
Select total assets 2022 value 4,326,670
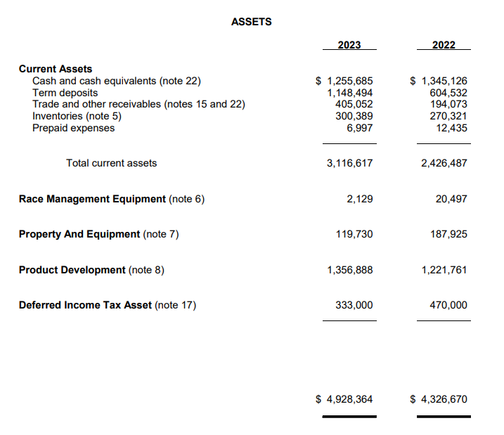coord(444,399)
